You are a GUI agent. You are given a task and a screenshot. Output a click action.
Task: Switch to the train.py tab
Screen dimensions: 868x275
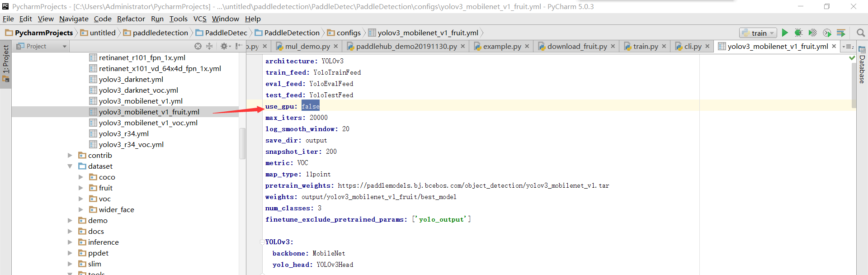pos(645,46)
